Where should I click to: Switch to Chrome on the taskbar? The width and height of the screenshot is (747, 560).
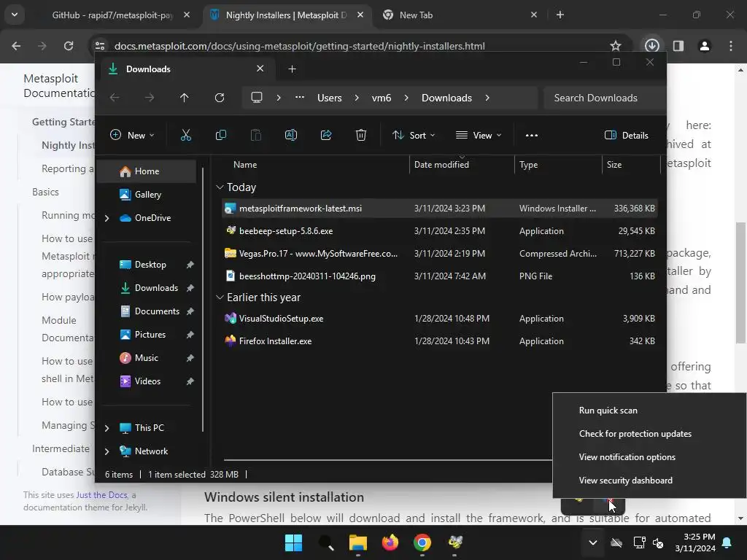tap(422, 542)
